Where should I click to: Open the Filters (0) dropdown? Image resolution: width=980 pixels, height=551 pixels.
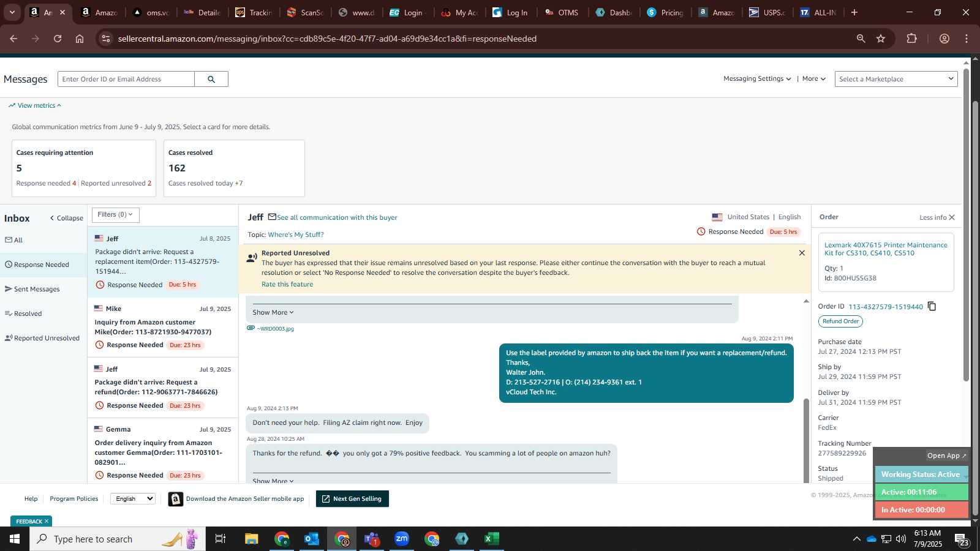(116, 215)
